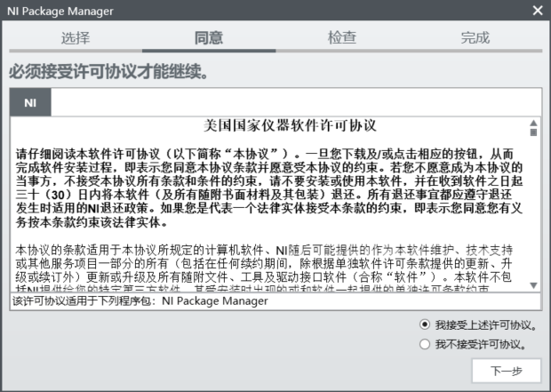Image resolution: width=551 pixels, height=392 pixels.
Task: Choose 我不接受许可协议 radio button
Action: 425,344
